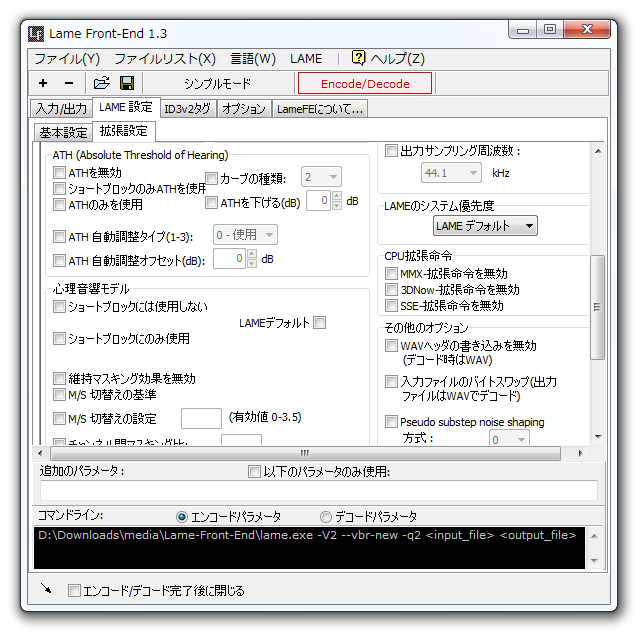Check SSE-拡張命令を無効
This screenshot has width=640, height=635.
(391, 305)
